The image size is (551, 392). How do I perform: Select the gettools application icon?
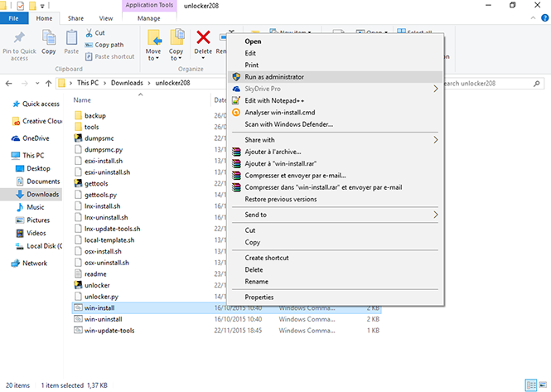(x=78, y=183)
